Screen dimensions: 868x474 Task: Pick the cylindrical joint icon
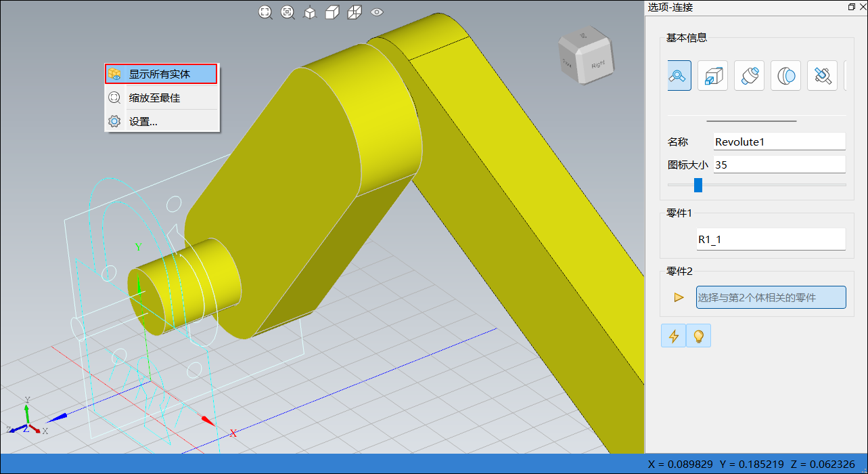tap(749, 76)
